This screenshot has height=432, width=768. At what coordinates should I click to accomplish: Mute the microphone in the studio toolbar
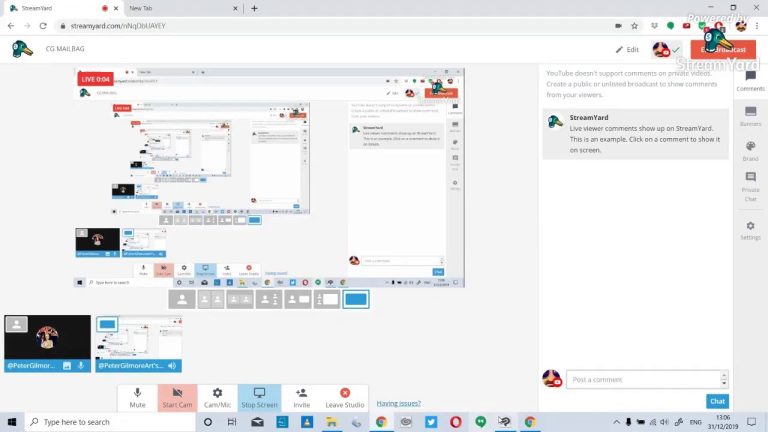[x=137, y=398]
